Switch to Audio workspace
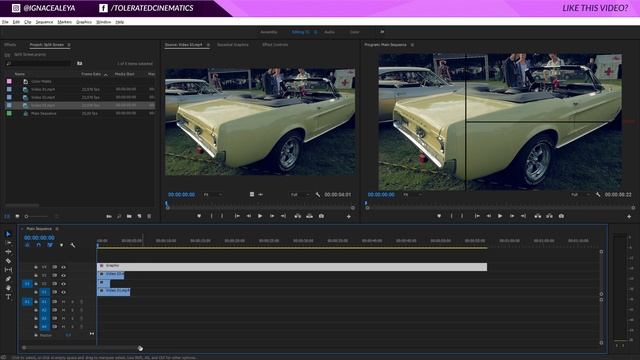This screenshot has height=360, width=640. coord(329,32)
